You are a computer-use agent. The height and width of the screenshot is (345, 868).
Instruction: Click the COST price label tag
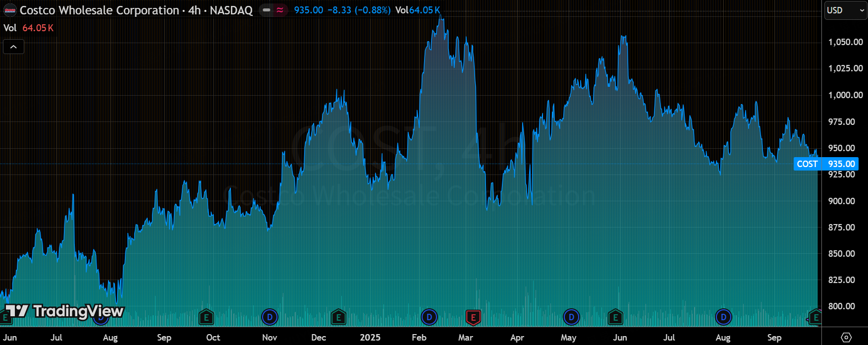click(807, 164)
